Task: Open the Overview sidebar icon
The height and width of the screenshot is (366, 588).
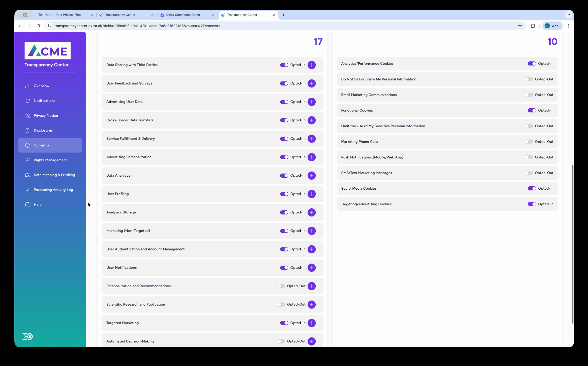Action: [28, 86]
